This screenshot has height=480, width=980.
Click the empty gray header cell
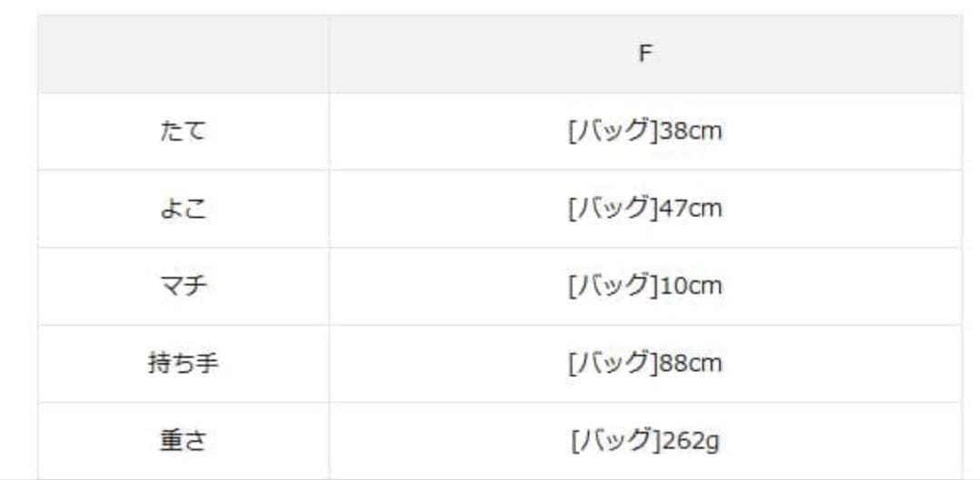[x=183, y=54]
